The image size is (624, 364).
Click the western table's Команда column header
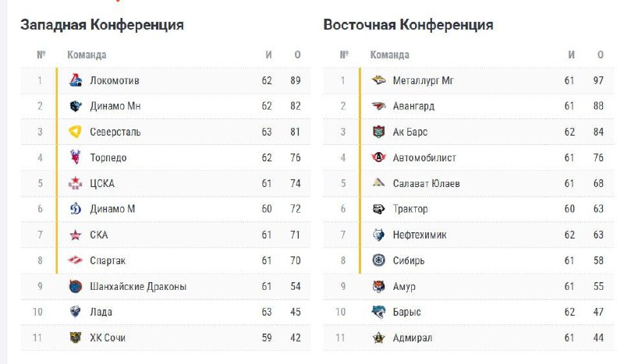pos(87,55)
